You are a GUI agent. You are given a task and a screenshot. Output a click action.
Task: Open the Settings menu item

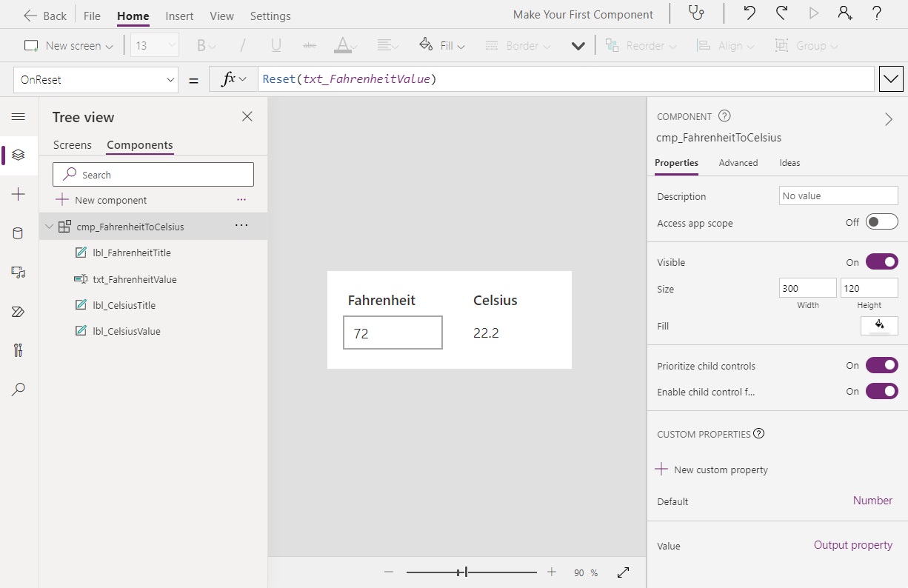270,16
